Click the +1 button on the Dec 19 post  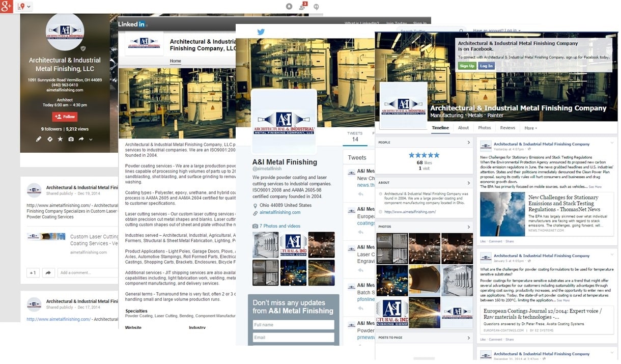click(x=33, y=273)
